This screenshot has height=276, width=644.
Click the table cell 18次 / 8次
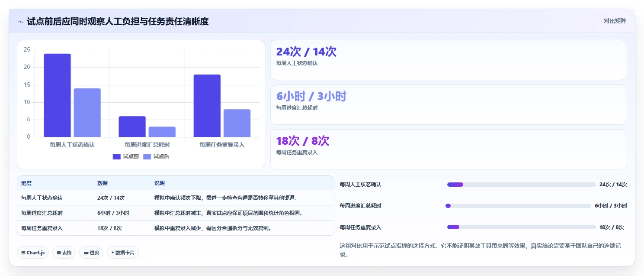(109, 228)
